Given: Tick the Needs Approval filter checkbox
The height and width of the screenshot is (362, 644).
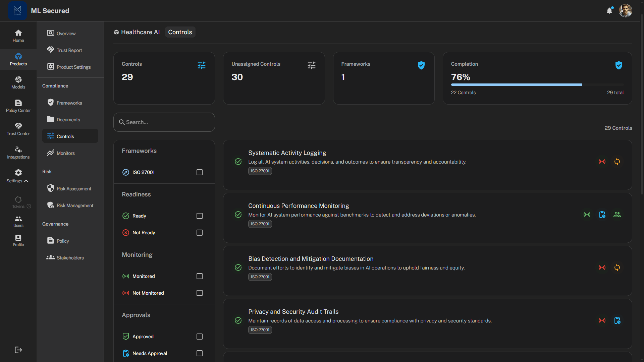Looking at the screenshot, I should pos(200,353).
